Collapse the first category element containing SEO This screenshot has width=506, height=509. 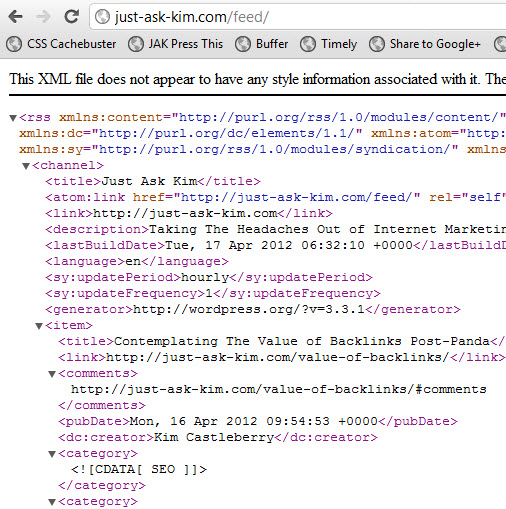(52, 454)
